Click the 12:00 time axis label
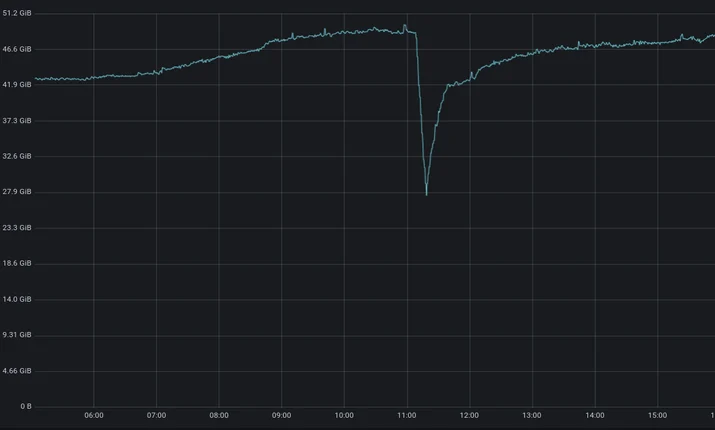This screenshot has height=430, width=715. click(x=469, y=415)
